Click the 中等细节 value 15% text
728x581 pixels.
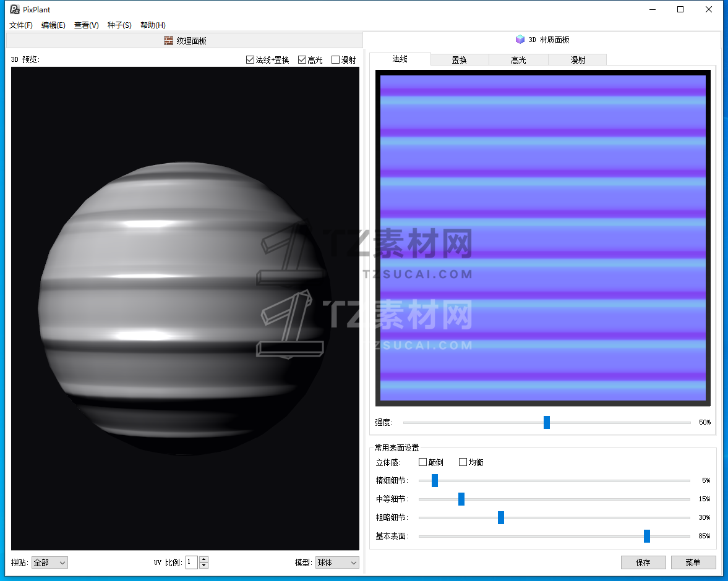704,499
